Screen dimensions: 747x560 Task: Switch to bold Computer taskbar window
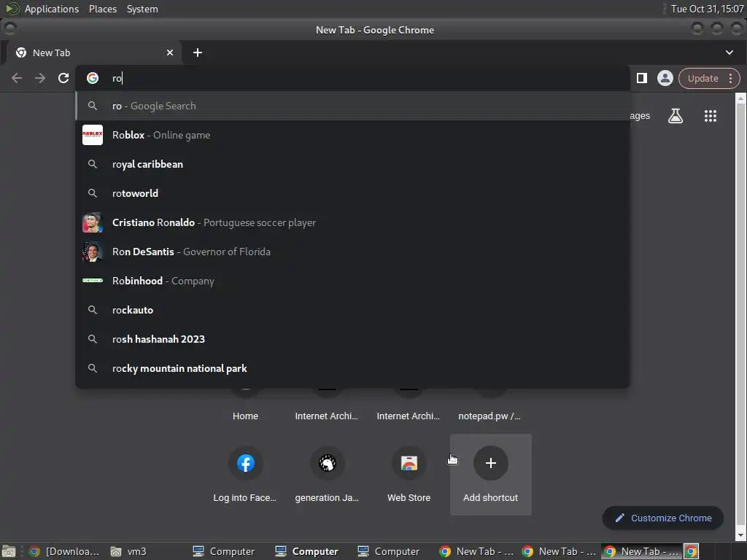pos(306,551)
